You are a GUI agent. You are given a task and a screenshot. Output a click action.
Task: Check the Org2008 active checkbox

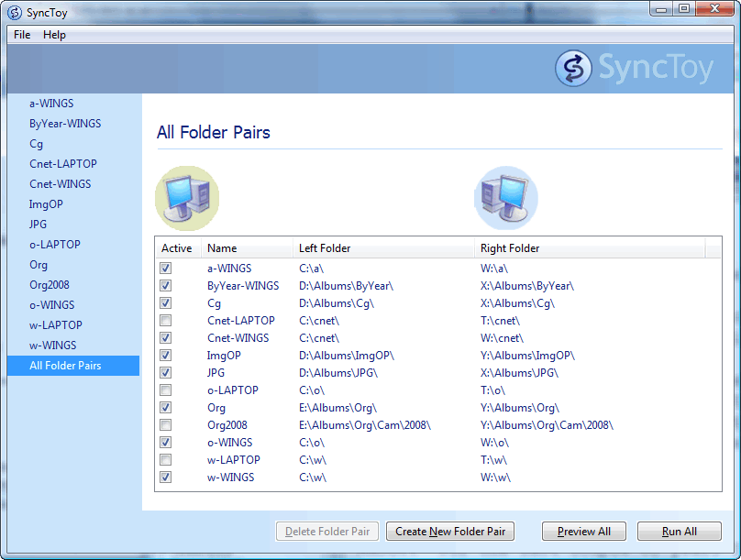pyautogui.click(x=165, y=425)
